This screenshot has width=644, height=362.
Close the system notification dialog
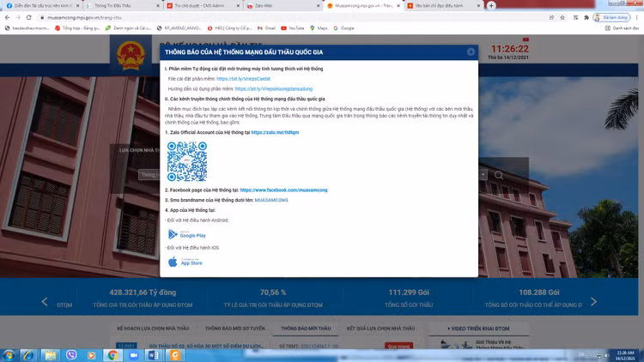point(471,51)
